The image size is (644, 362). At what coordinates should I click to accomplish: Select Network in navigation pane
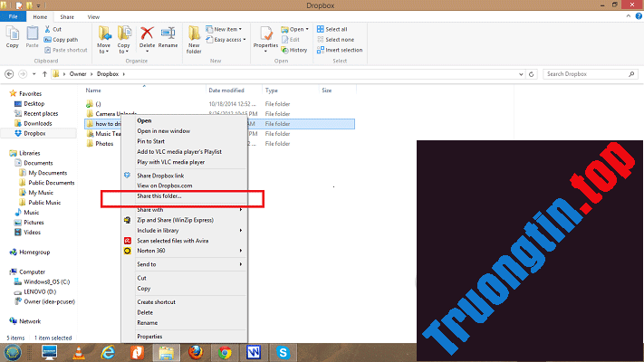pos(30,321)
